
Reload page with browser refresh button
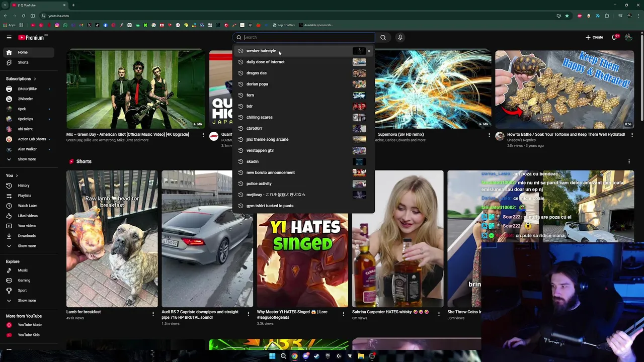pyautogui.click(x=23, y=16)
